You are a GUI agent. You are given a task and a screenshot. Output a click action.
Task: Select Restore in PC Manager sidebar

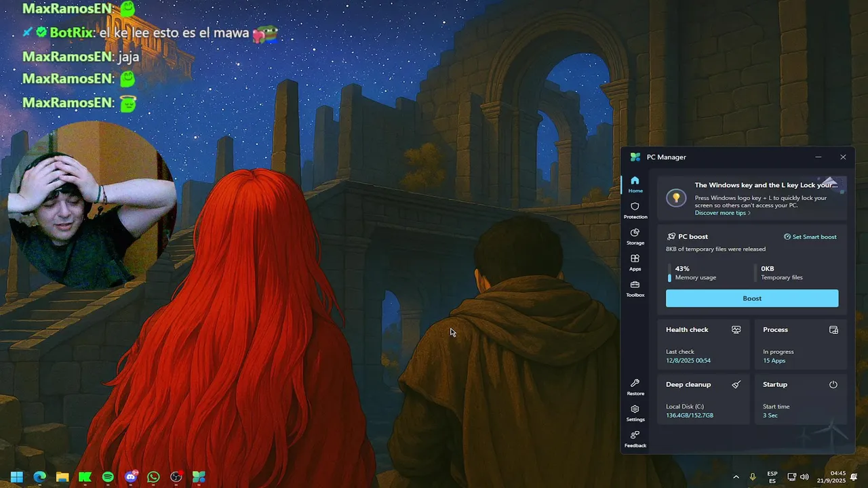[635, 387]
